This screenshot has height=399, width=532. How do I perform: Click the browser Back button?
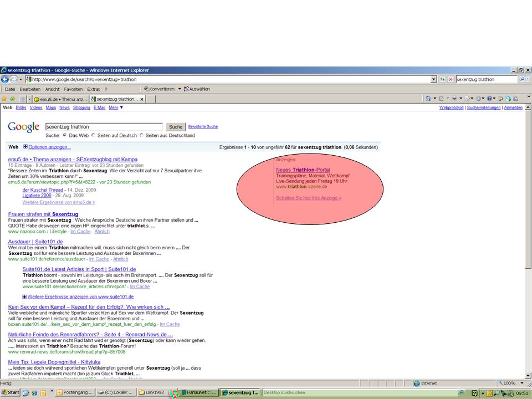pyautogui.click(x=5, y=79)
